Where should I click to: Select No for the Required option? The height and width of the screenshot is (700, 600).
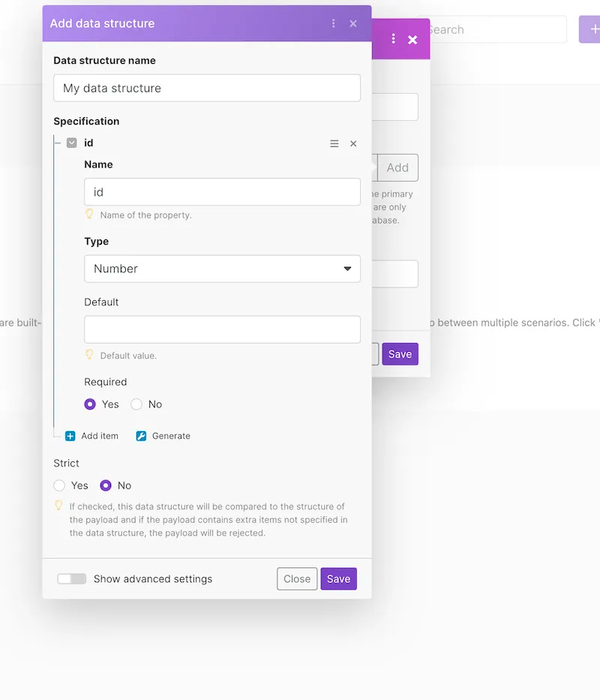click(x=135, y=404)
